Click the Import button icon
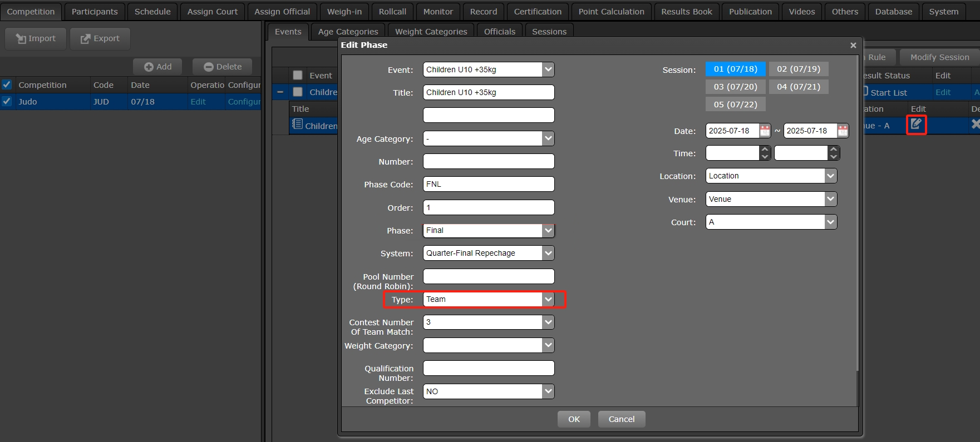Screen dimensions: 980x442 21,38
